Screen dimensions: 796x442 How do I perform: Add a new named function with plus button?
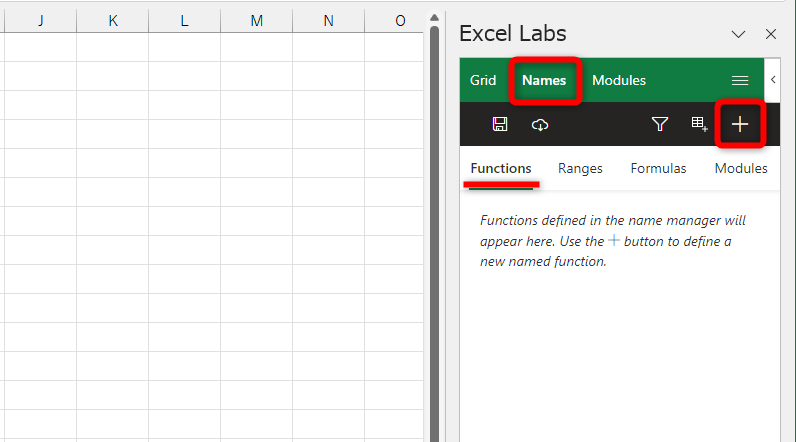740,124
